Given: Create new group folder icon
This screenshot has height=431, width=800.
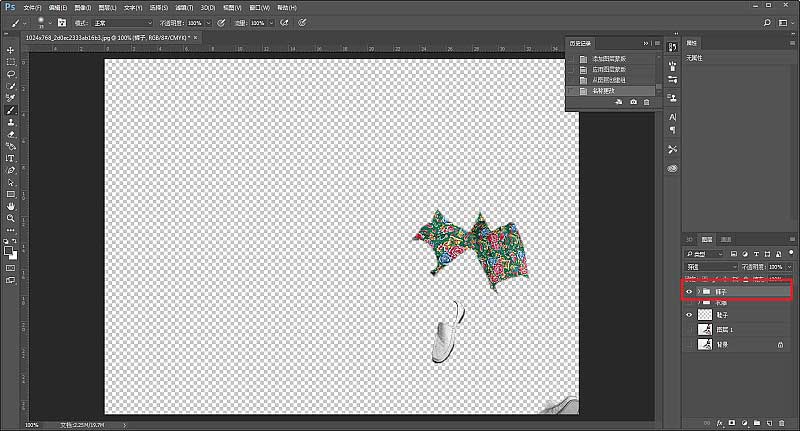Looking at the screenshot, I should coord(757,423).
